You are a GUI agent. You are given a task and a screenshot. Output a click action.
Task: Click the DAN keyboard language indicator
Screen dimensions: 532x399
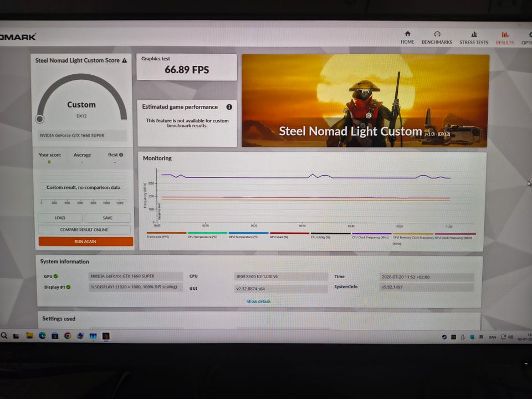tap(492, 337)
